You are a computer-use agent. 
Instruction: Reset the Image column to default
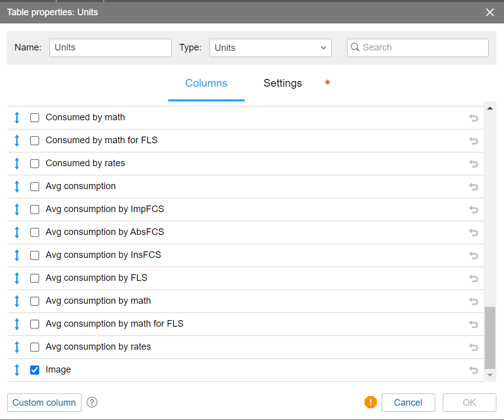[x=473, y=370]
